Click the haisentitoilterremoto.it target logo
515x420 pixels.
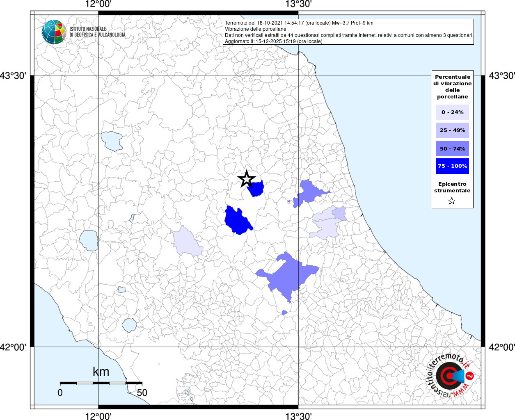[451, 375]
